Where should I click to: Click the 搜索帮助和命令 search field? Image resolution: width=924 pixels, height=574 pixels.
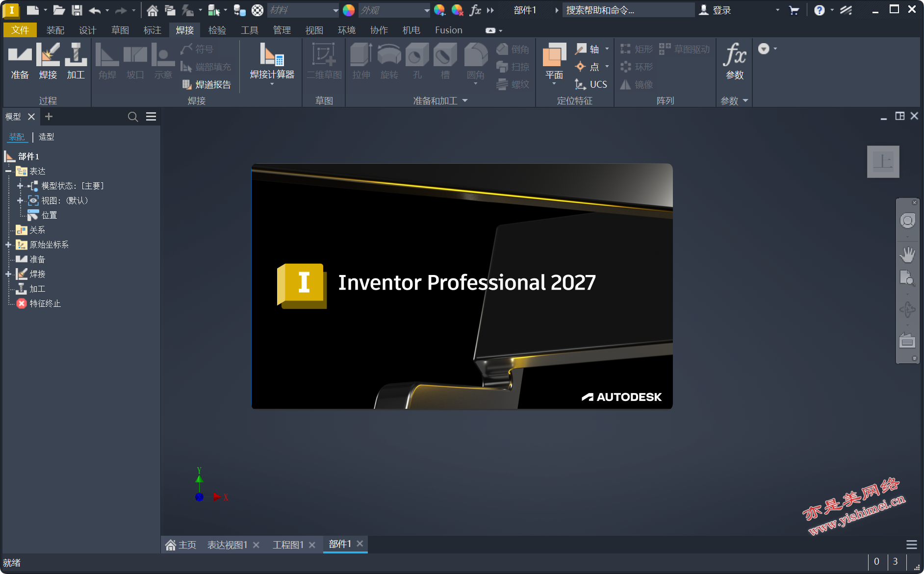pos(628,10)
